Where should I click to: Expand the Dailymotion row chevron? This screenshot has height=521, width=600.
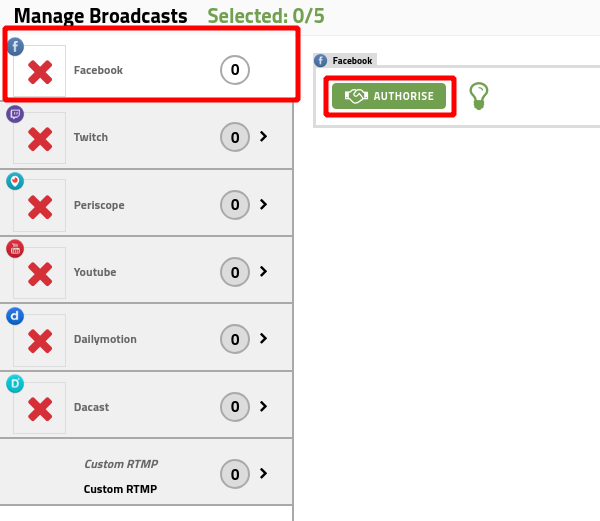coord(263,339)
